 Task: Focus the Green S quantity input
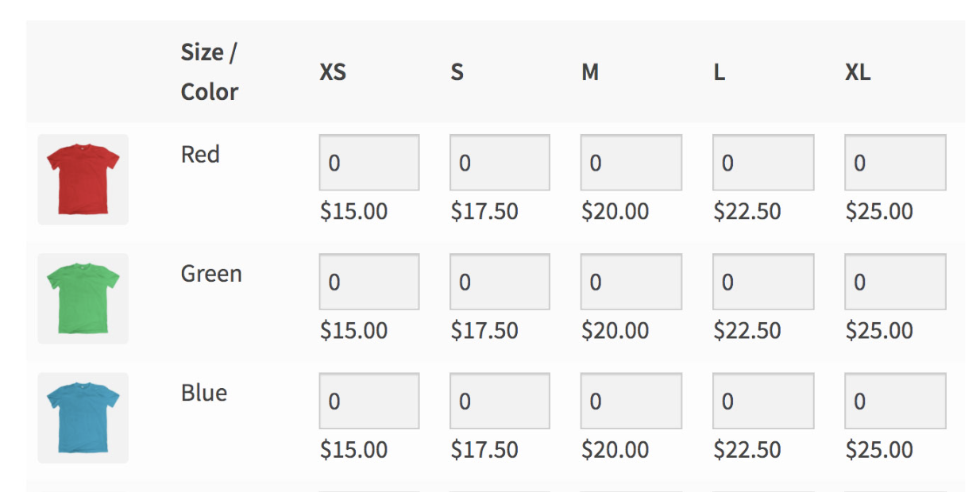pyautogui.click(x=500, y=282)
